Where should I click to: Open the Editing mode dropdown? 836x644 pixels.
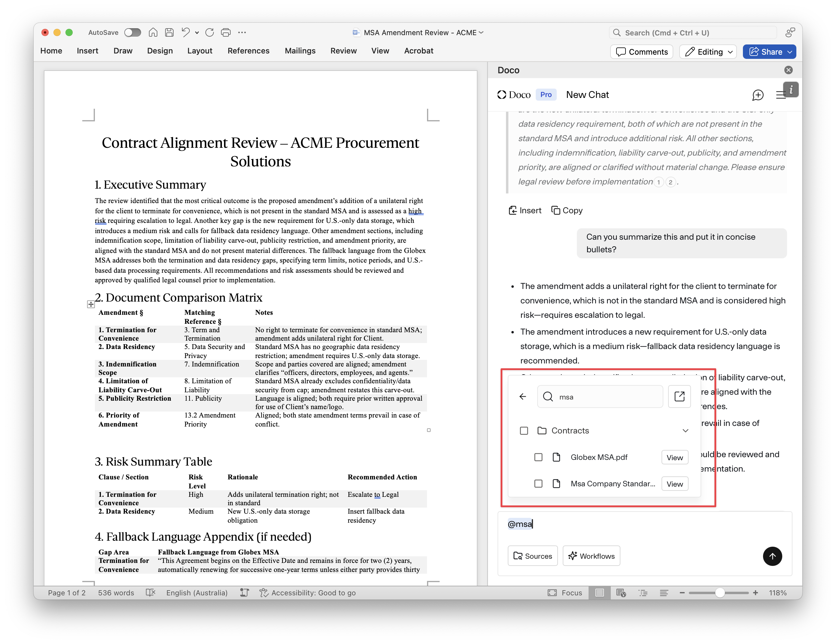click(708, 52)
